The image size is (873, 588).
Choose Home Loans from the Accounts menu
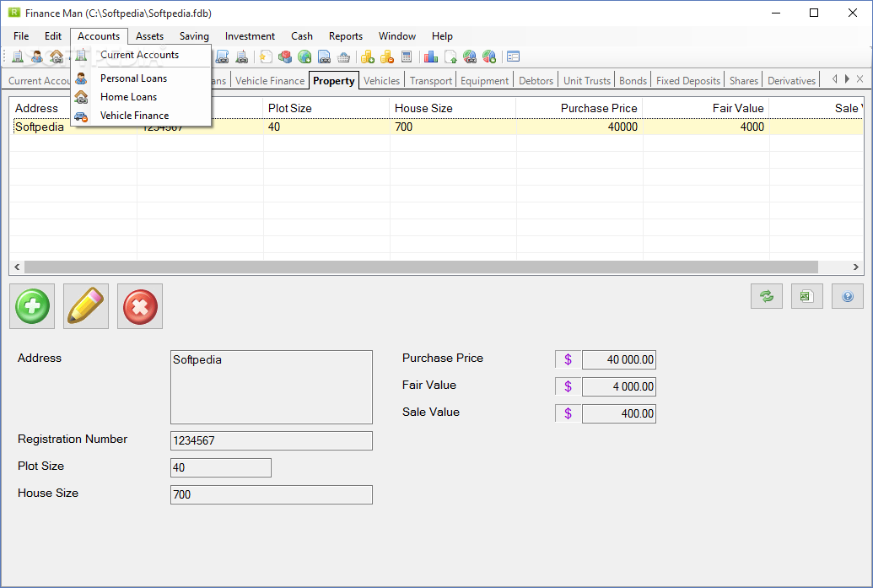pos(141,97)
